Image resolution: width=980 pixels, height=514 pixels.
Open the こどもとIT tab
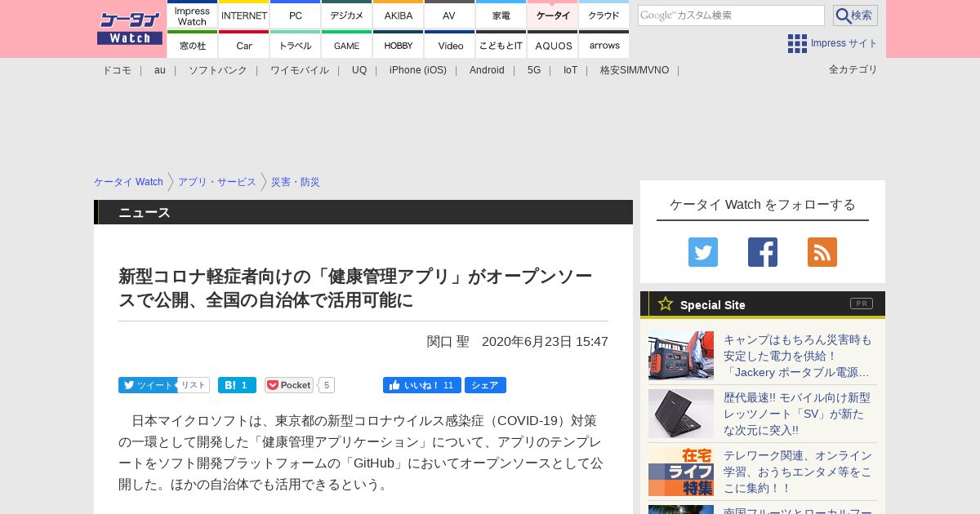pyautogui.click(x=501, y=44)
